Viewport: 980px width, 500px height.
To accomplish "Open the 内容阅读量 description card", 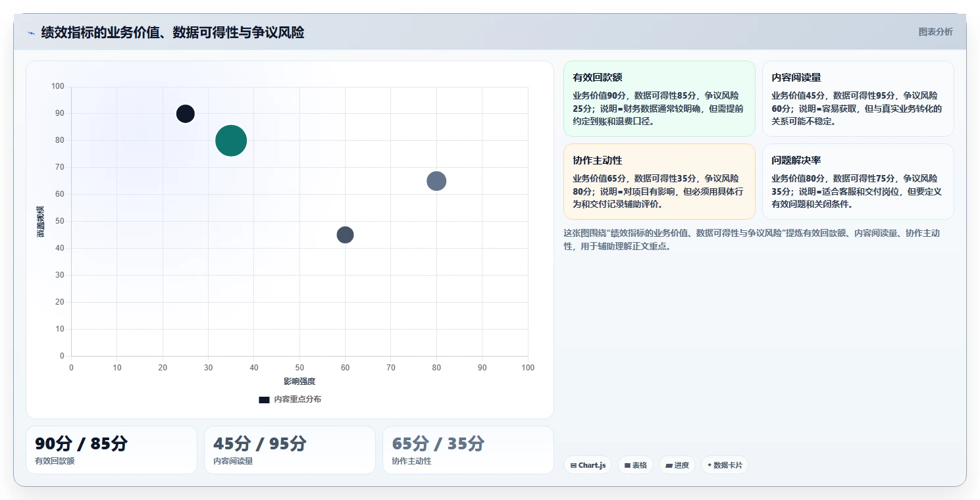I will pos(858,99).
